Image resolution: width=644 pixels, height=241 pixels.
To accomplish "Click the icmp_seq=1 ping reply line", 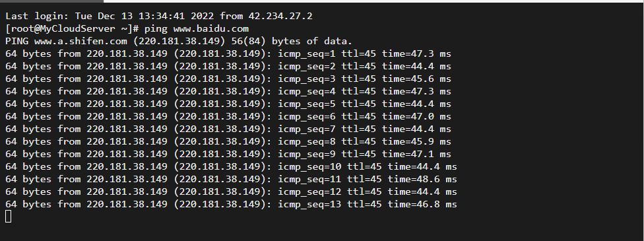I will [x=228, y=54].
